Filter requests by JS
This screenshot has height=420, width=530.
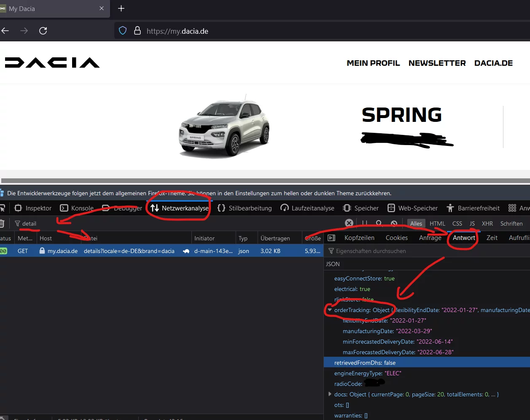(472, 223)
